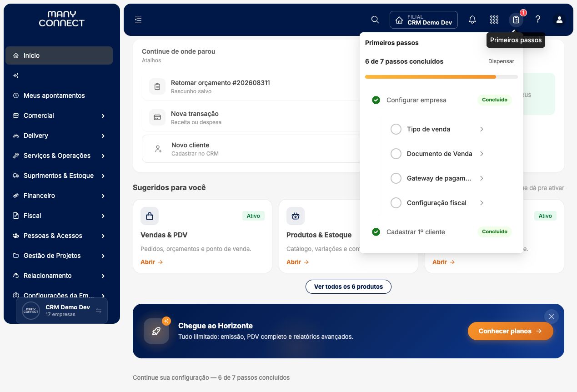Click the Relacionamento headset icon

(x=16, y=276)
